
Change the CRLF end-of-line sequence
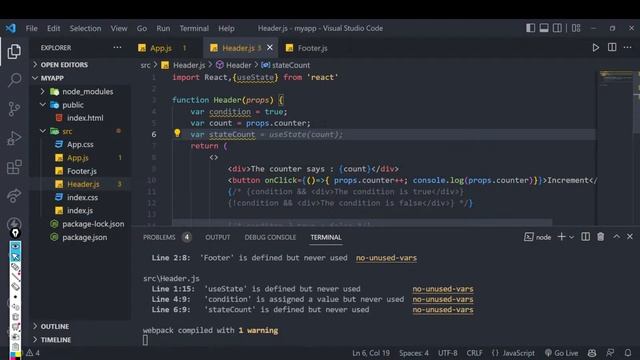[474, 353]
